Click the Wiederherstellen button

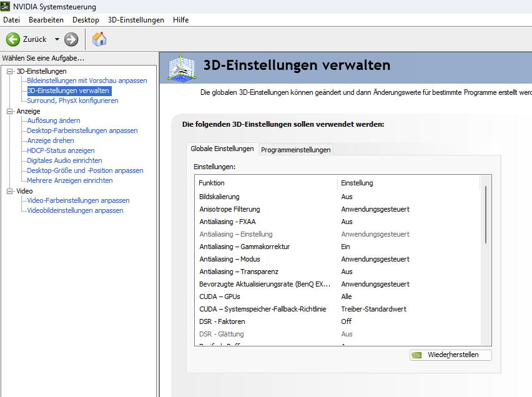(451, 355)
